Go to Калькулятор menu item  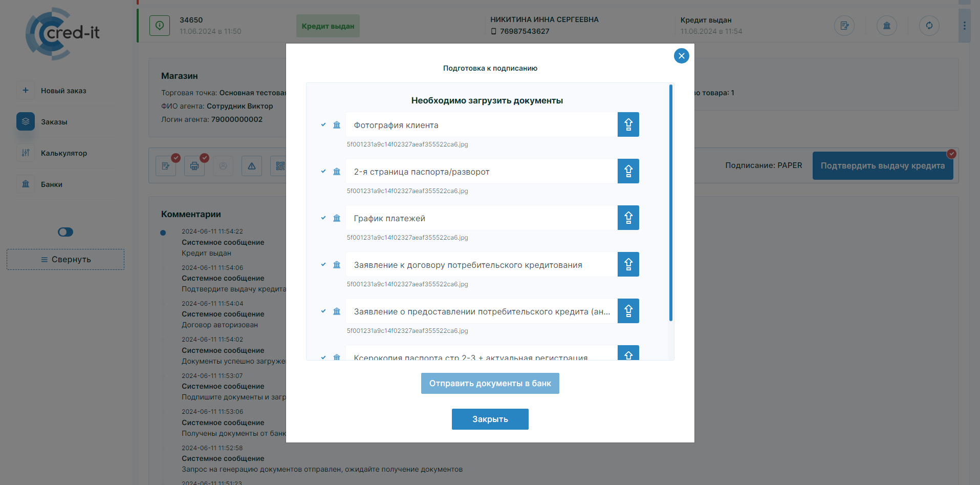(63, 153)
